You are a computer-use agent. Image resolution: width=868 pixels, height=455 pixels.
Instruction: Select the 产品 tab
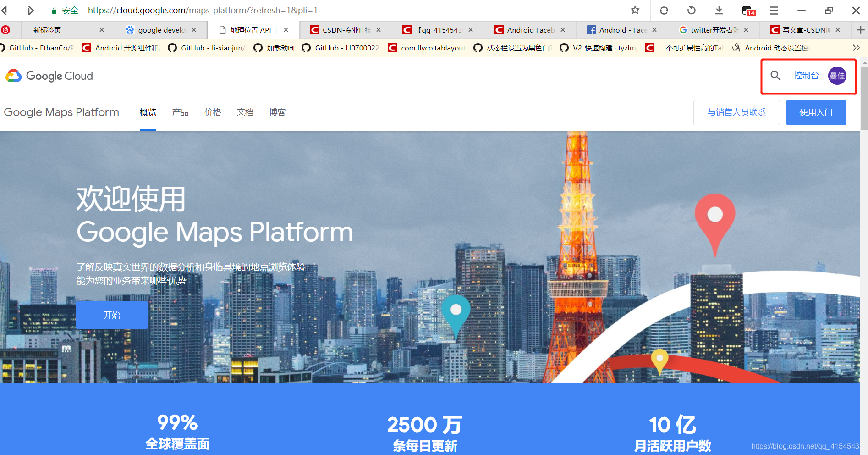(180, 112)
